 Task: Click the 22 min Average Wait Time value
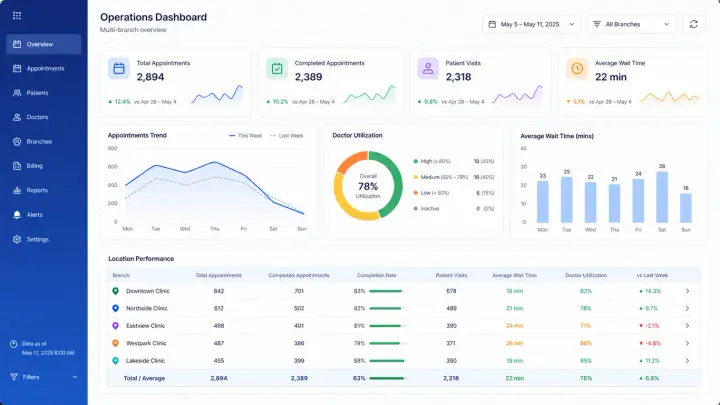point(611,77)
